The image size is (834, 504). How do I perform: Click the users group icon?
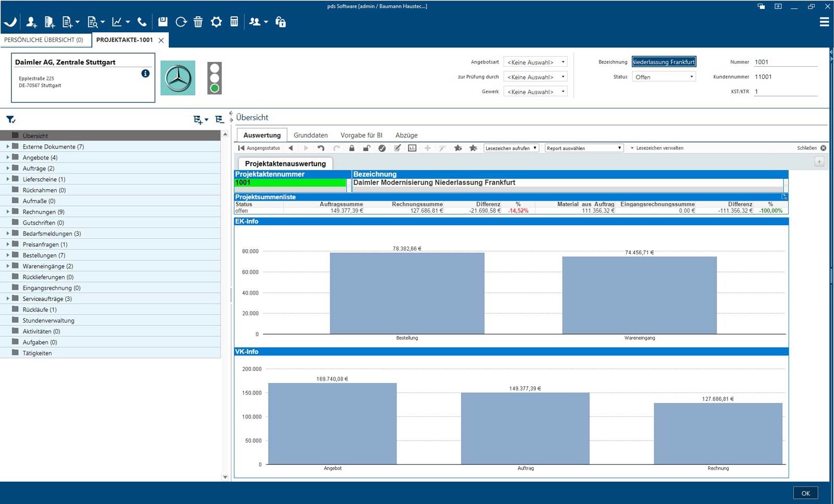tap(255, 22)
